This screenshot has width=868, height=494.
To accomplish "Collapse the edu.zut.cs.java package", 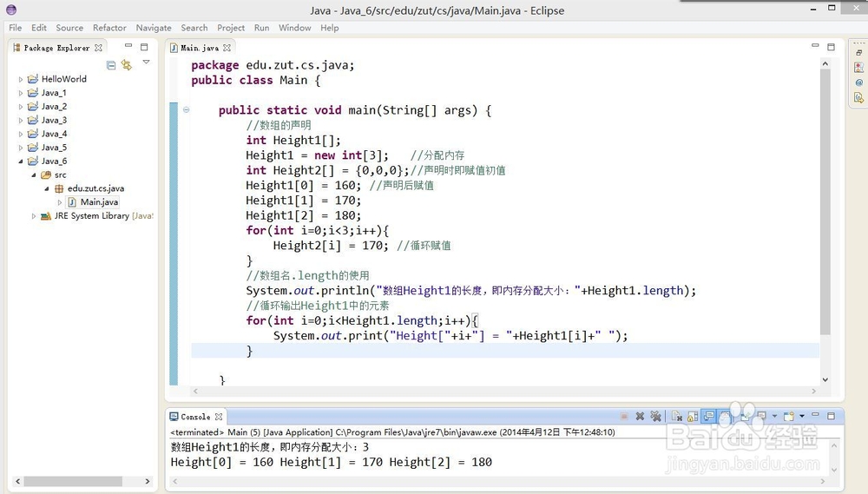I will coord(47,189).
